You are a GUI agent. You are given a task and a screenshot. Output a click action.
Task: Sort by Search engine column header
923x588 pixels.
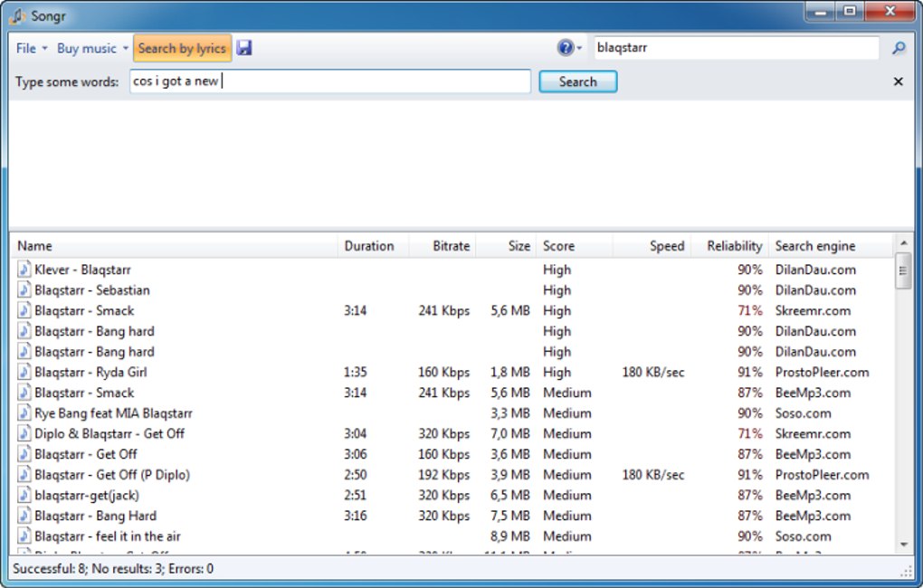click(831, 246)
